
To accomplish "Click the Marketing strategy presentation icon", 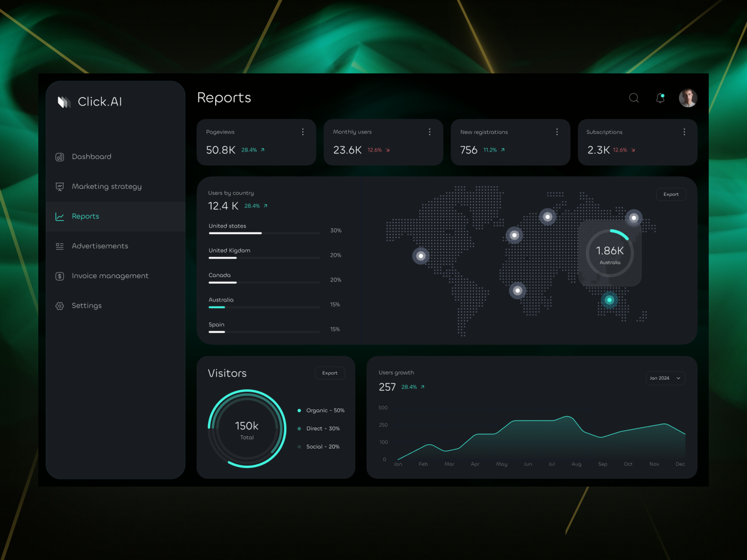I will coord(59,186).
